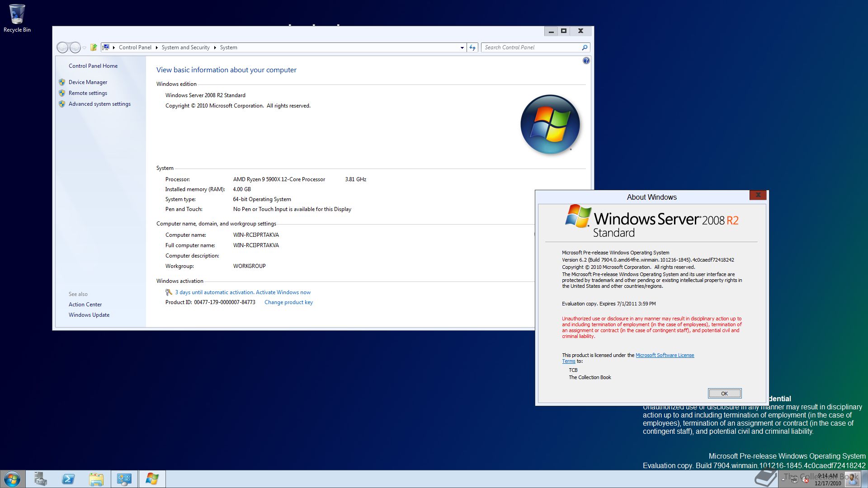Image resolution: width=868 pixels, height=488 pixels.
Task: Click shield icon beside Remote settings
Action: (62, 93)
